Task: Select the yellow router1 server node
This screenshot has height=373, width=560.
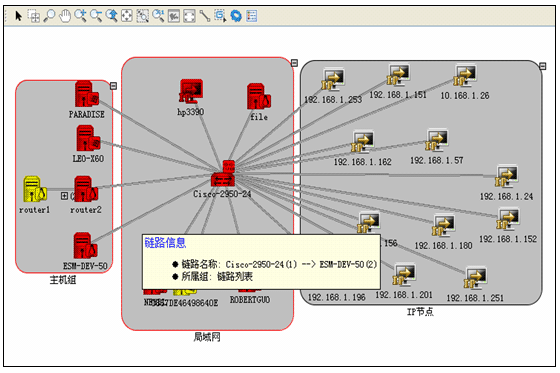Action: tap(35, 189)
